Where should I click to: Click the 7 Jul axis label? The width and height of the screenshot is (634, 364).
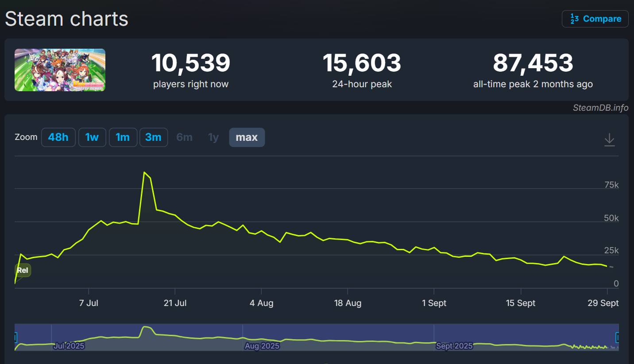[x=89, y=303]
